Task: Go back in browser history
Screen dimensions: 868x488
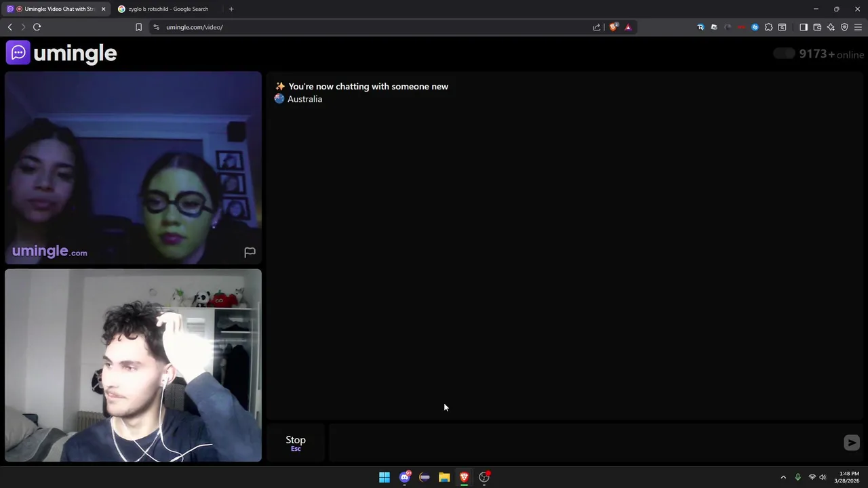Action: (9, 27)
